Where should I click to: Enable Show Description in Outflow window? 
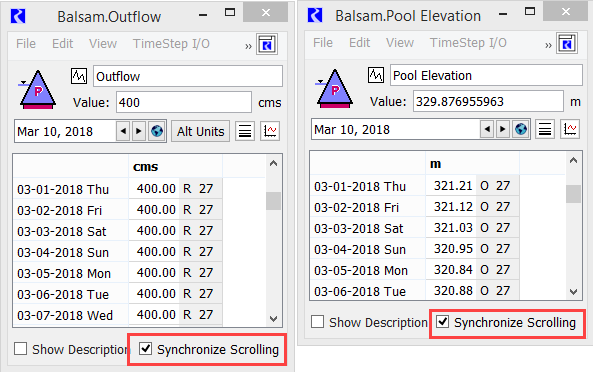click(x=20, y=349)
